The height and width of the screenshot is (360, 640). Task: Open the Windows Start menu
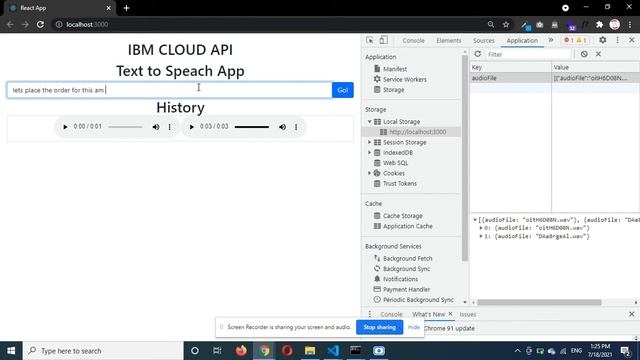click(x=11, y=351)
